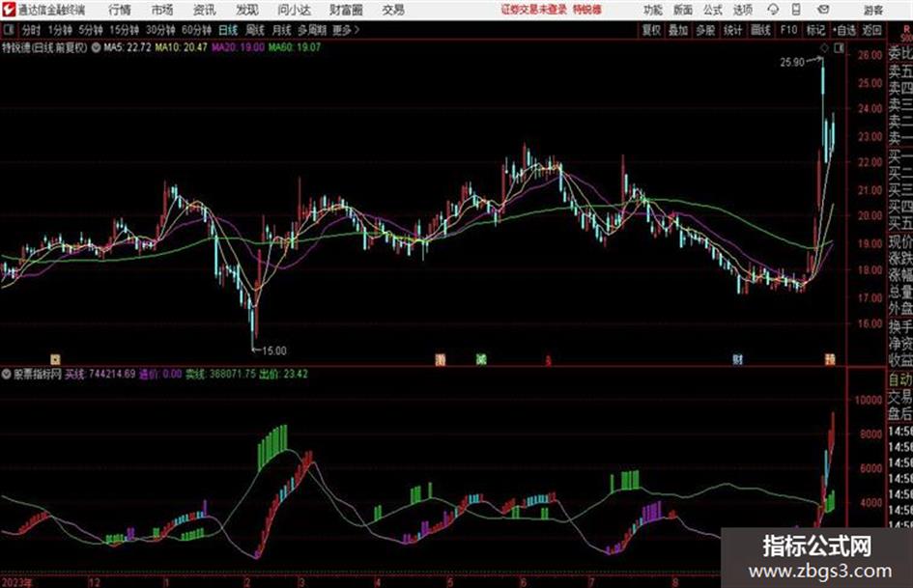Switch to the 60分钟 period tab
Viewport: 913px width, 588px height.
tap(196, 30)
